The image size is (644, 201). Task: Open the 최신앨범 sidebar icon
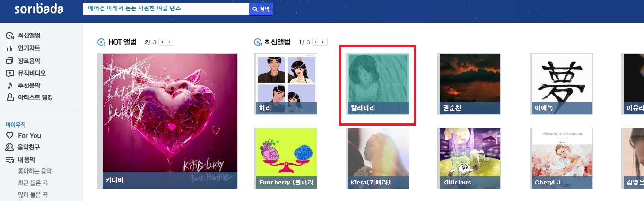click(9, 36)
